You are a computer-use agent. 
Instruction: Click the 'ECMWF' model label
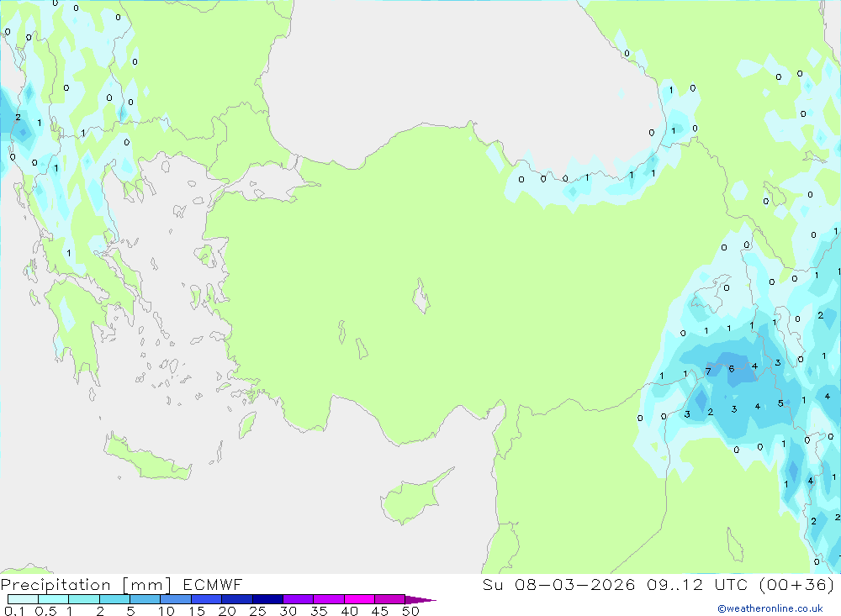point(213,584)
